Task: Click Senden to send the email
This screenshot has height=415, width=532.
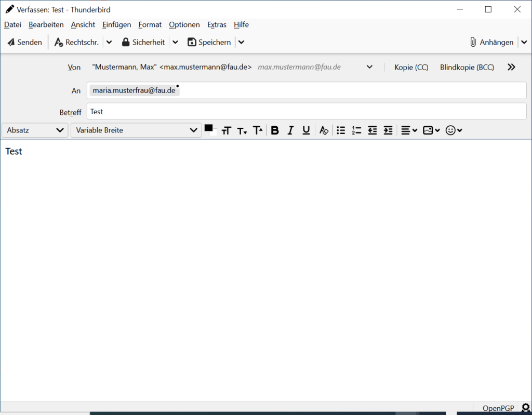Action: click(x=24, y=42)
